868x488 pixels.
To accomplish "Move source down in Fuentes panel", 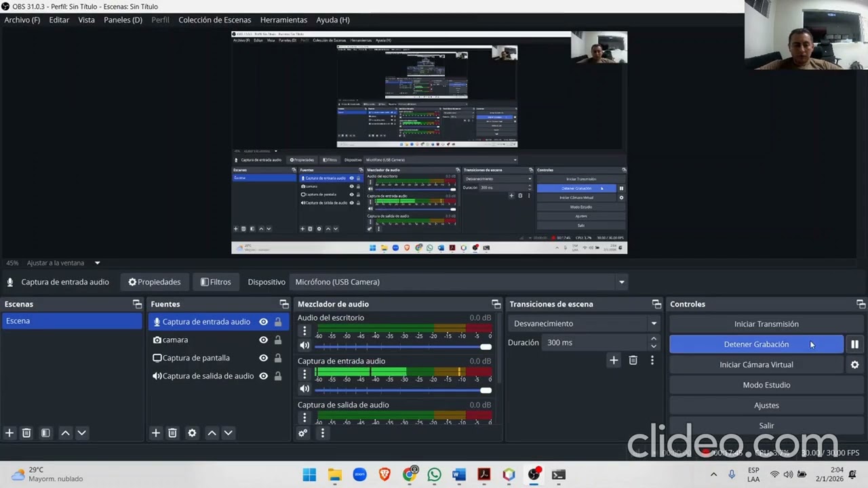I will point(228,433).
